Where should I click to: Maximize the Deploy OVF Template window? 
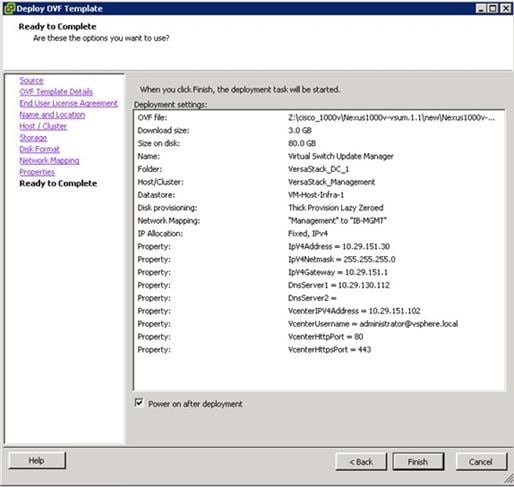click(x=493, y=8)
